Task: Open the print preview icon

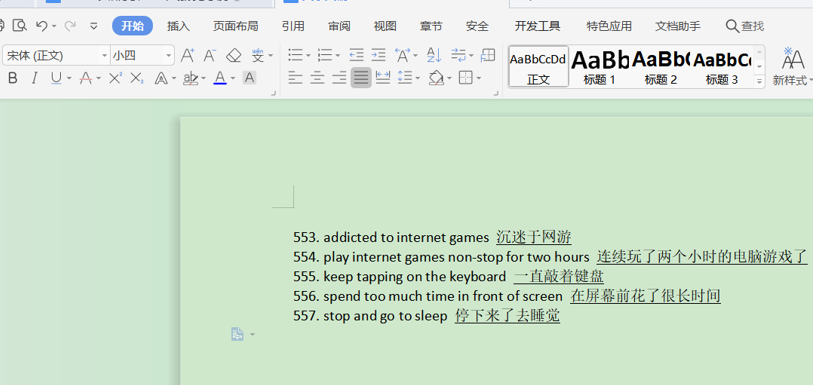Action: tap(20, 25)
